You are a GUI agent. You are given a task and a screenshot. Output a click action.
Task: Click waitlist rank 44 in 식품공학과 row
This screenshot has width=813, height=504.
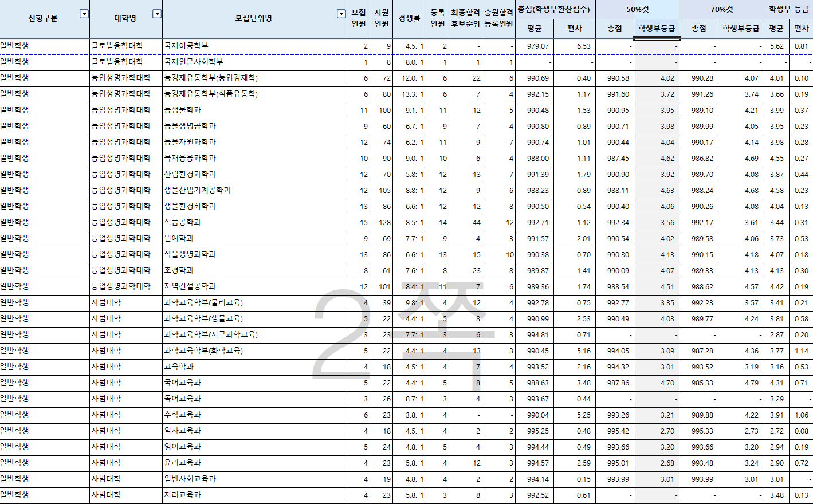465,222
